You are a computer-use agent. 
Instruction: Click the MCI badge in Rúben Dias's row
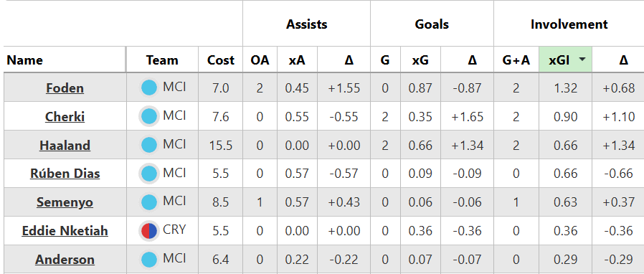[149, 174]
